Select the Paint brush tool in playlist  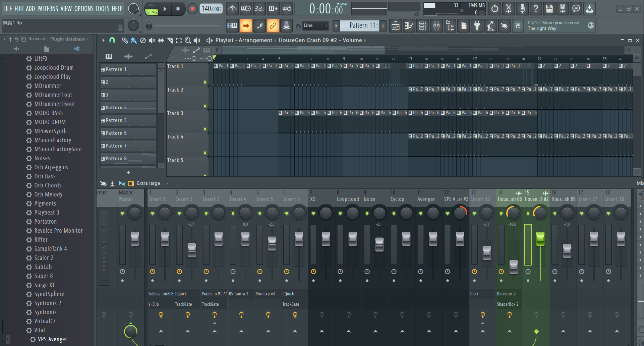pyautogui.click(x=134, y=40)
